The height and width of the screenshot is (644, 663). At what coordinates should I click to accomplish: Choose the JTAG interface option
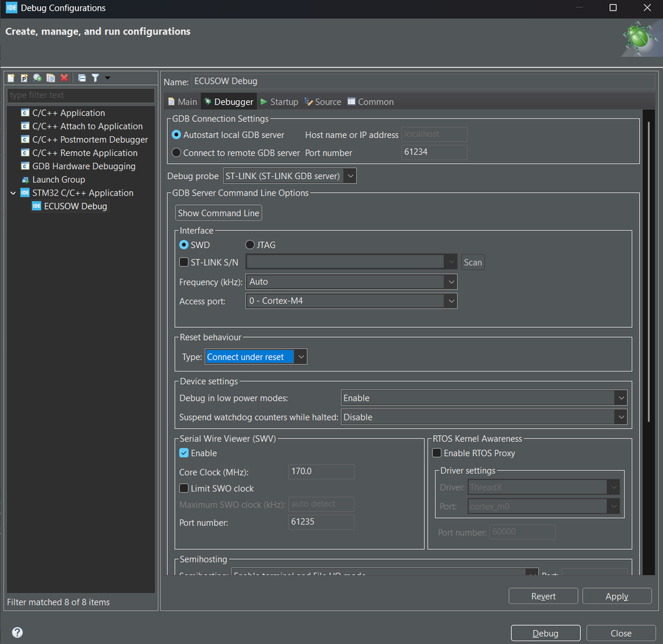click(x=250, y=245)
